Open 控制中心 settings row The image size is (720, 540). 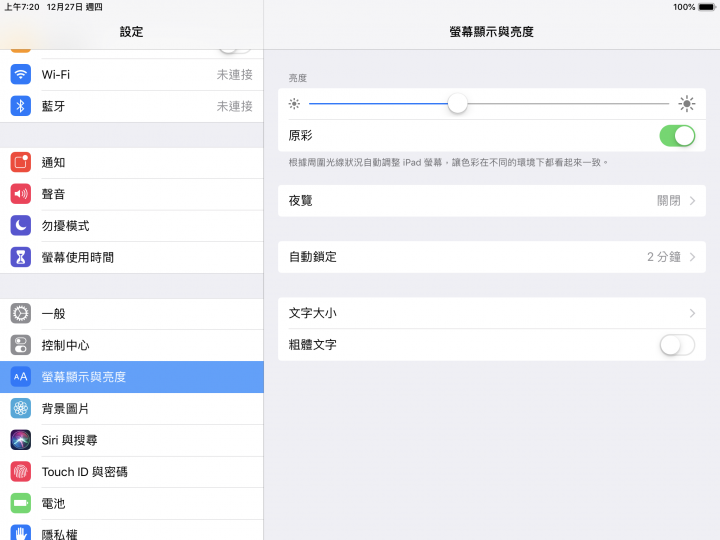pyautogui.click(x=132, y=345)
